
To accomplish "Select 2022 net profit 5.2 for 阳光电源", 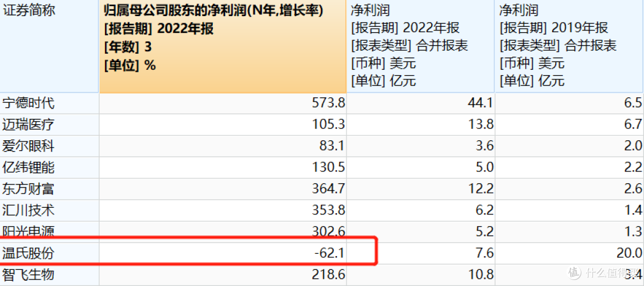I will (x=420, y=232).
